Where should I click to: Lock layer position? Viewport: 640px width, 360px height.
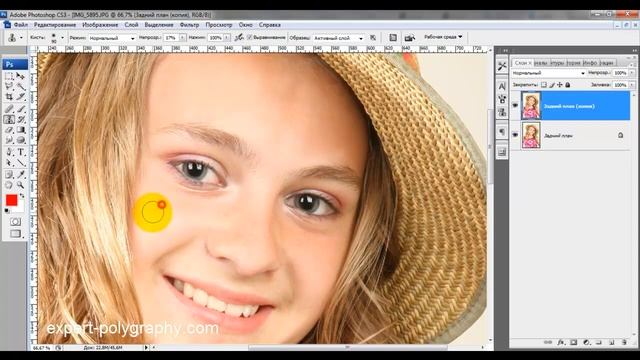[560, 85]
